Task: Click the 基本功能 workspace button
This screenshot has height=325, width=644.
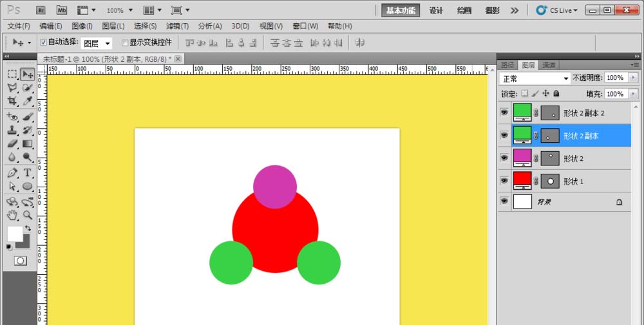Action: click(400, 10)
